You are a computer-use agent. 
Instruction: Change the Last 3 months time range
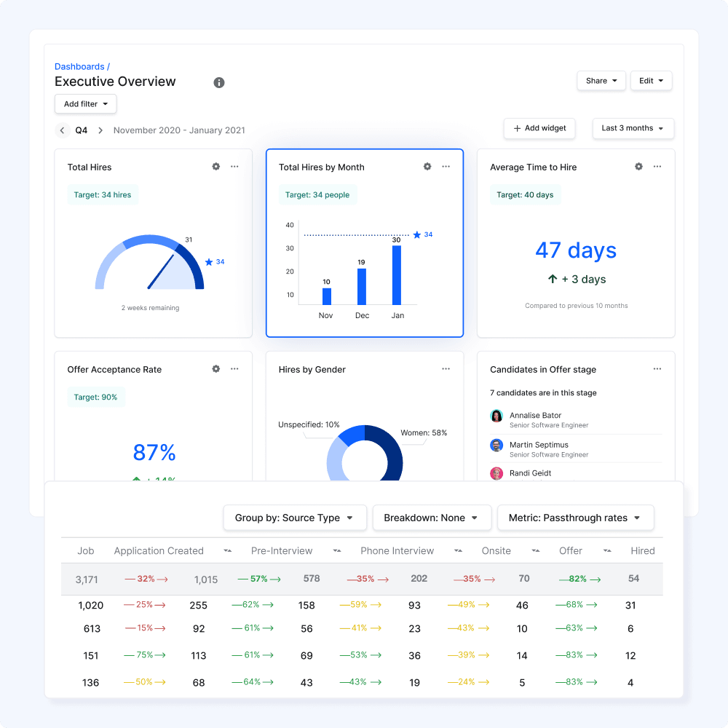(x=633, y=128)
